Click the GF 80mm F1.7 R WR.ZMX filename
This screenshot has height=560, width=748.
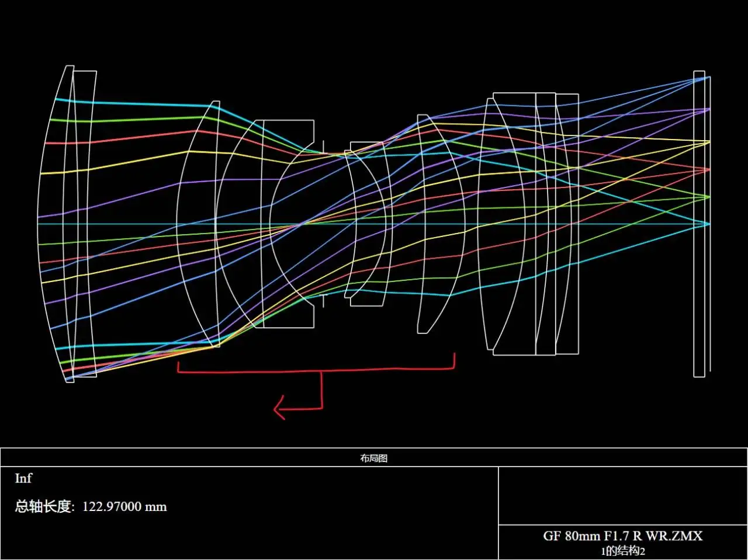coord(623,536)
